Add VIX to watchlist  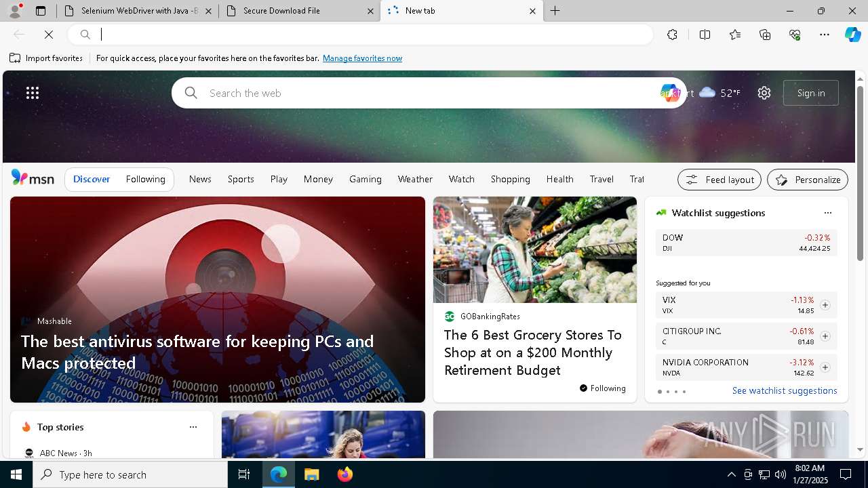[825, 305]
